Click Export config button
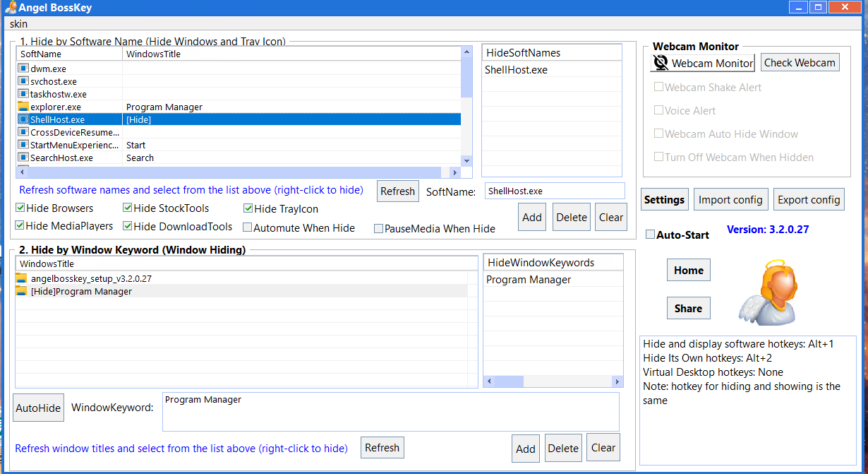The width and height of the screenshot is (868, 474). point(809,200)
